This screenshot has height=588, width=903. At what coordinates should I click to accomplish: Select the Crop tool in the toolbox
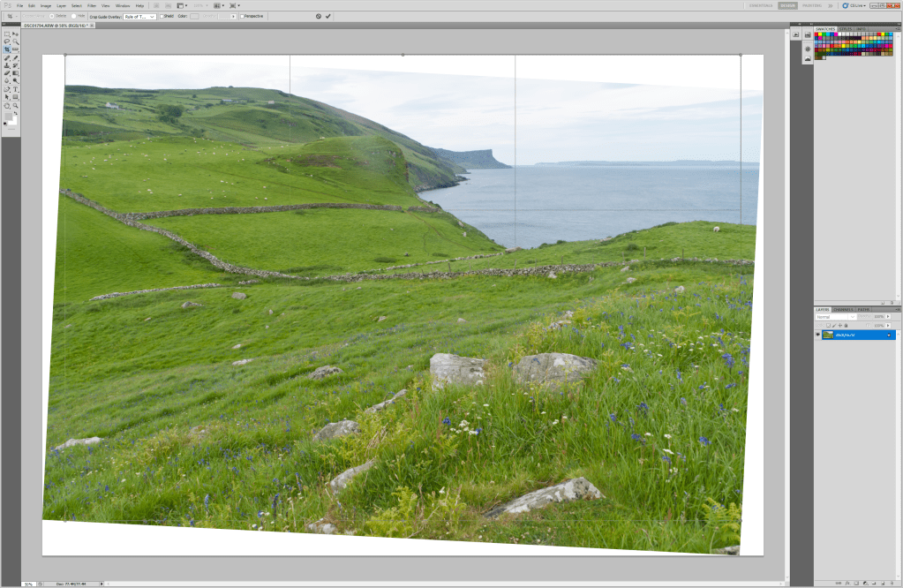click(x=7, y=49)
